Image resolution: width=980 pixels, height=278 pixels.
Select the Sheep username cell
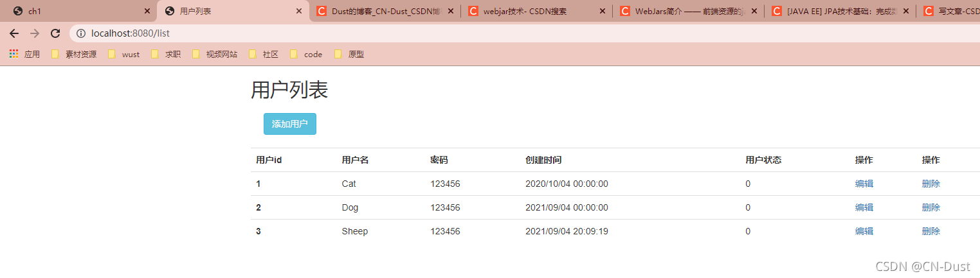pyautogui.click(x=355, y=231)
